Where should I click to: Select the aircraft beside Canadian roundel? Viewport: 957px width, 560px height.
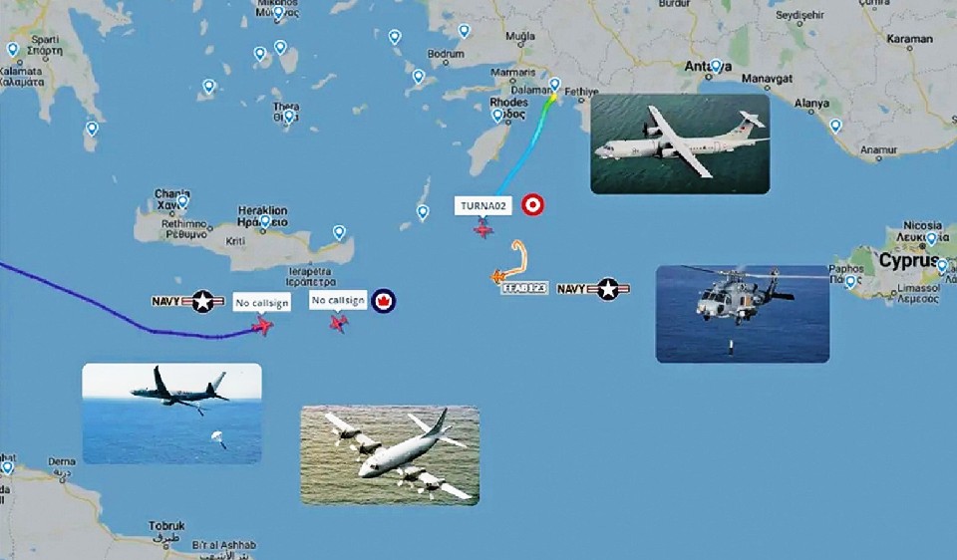click(x=339, y=323)
